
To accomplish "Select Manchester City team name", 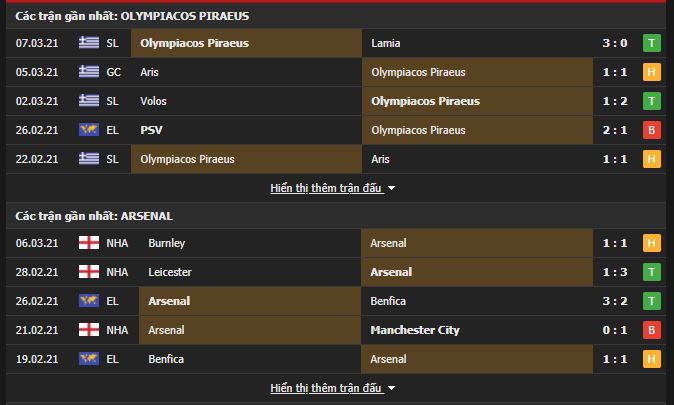I will point(415,330).
